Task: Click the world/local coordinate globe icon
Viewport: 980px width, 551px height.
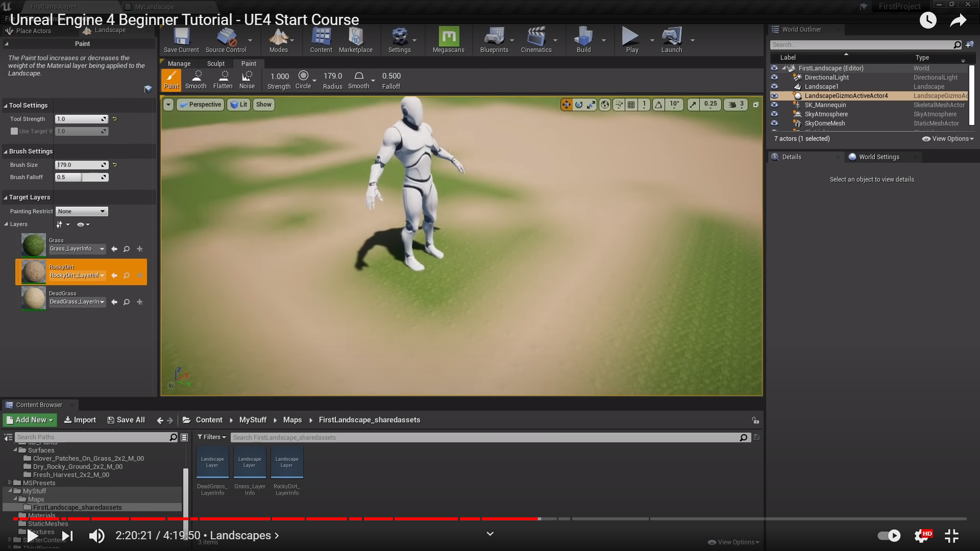Action: click(x=605, y=105)
